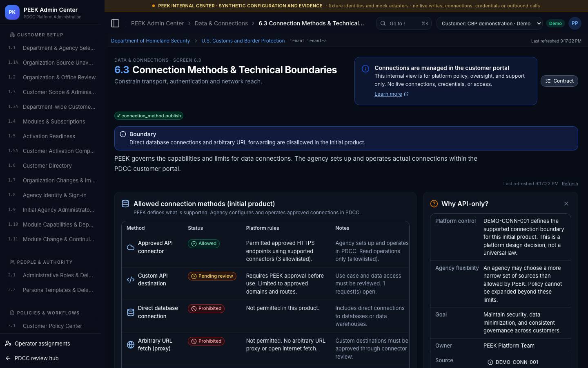Click the Demo environment badge

[555, 23]
